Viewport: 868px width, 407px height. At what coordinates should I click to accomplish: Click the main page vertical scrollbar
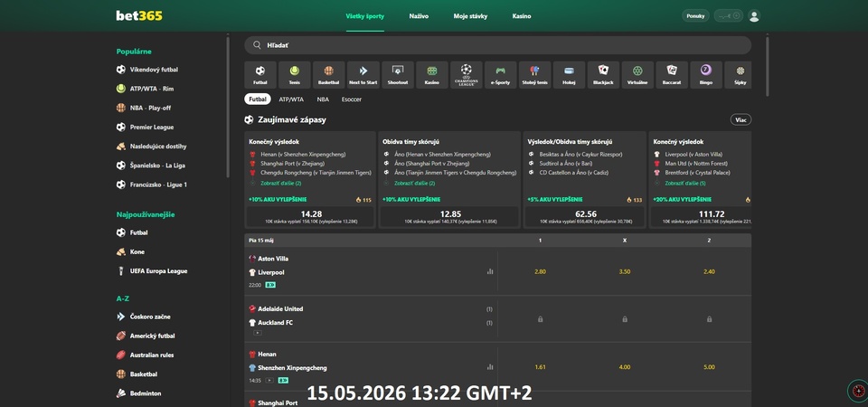pyautogui.click(x=767, y=66)
